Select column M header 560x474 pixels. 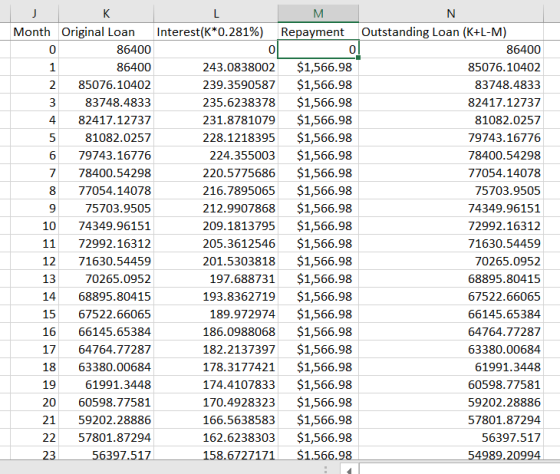(318, 14)
